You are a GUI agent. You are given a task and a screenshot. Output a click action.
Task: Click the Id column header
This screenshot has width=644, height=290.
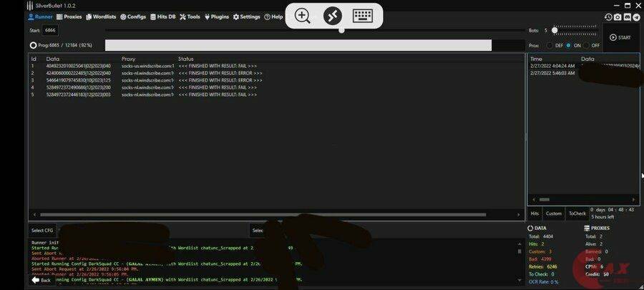click(34, 59)
